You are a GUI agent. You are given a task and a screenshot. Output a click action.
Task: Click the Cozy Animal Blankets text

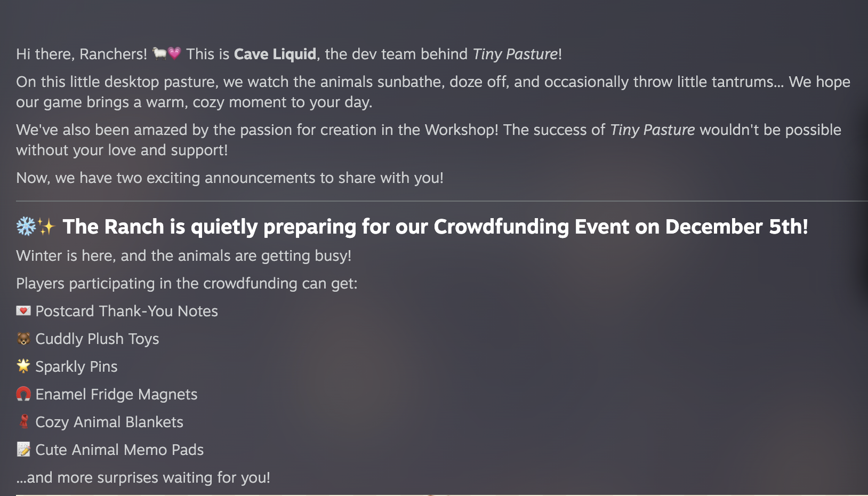pyautogui.click(x=109, y=422)
